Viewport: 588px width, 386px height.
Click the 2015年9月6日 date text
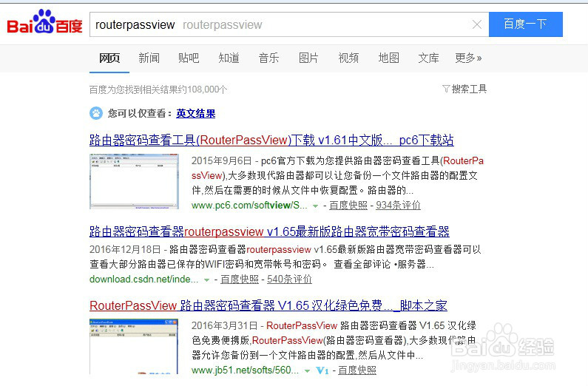tap(222, 160)
